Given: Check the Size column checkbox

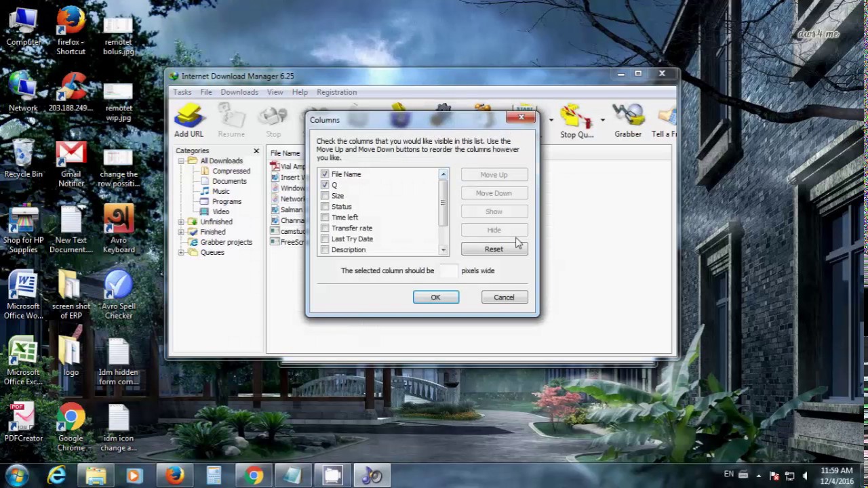Looking at the screenshot, I should pyautogui.click(x=325, y=196).
